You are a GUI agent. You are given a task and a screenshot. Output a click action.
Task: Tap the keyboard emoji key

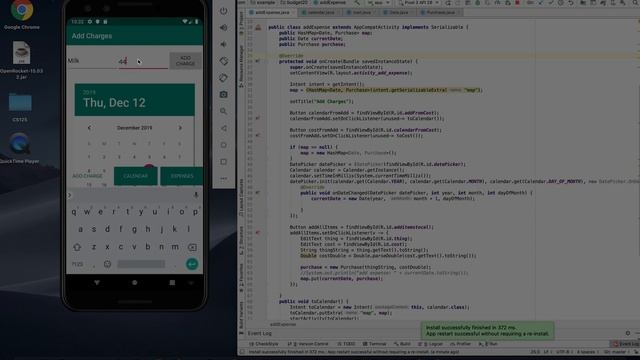tap(107, 264)
